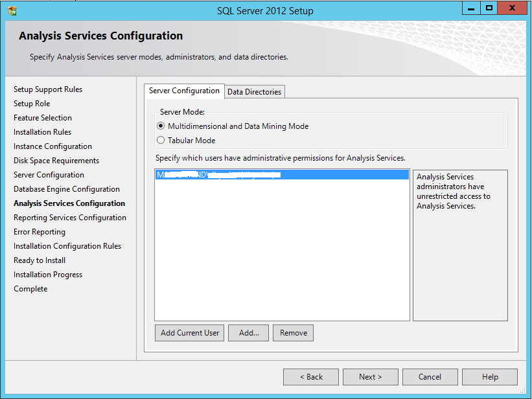The width and height of the screenshot is (532, 399).
Task: Cancel the SQL Server setup
Action: pos(430,377)
